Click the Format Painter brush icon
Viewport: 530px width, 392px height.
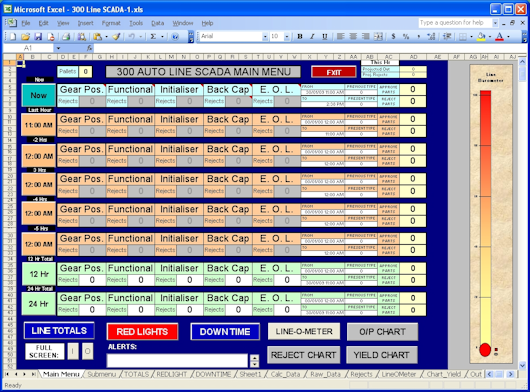click(x=117, y=36)
